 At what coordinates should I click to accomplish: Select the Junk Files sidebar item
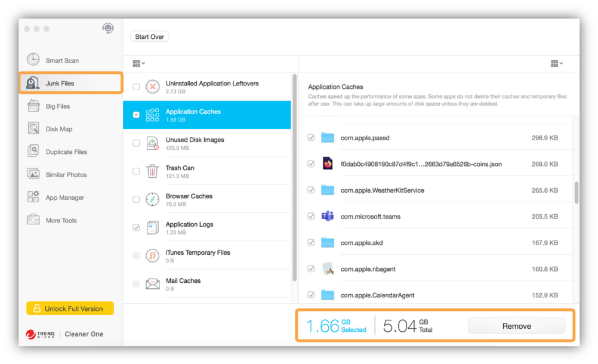(x=70, y=84)
